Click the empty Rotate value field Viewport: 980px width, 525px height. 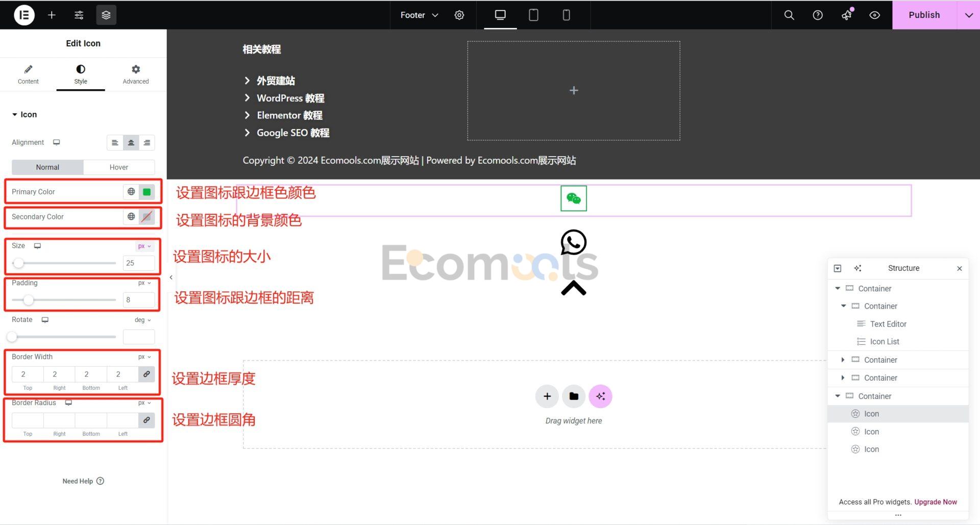pos(139,337)
